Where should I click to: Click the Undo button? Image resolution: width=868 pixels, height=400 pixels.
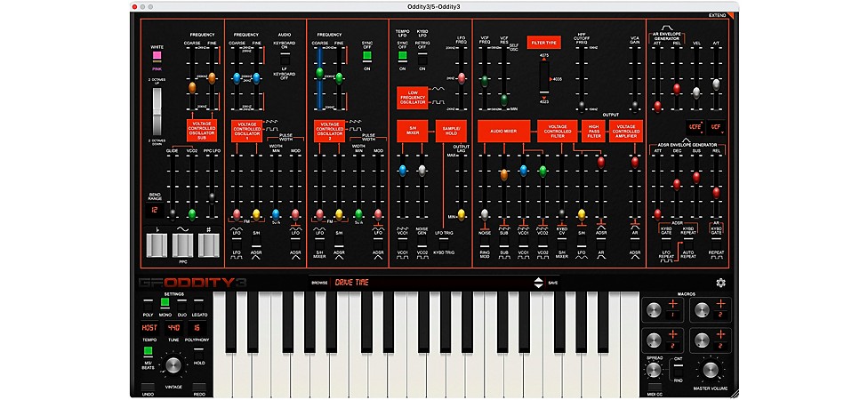(x=148, y=388)
